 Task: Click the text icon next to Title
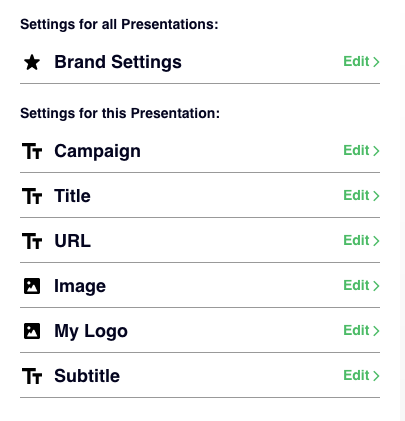32,196
